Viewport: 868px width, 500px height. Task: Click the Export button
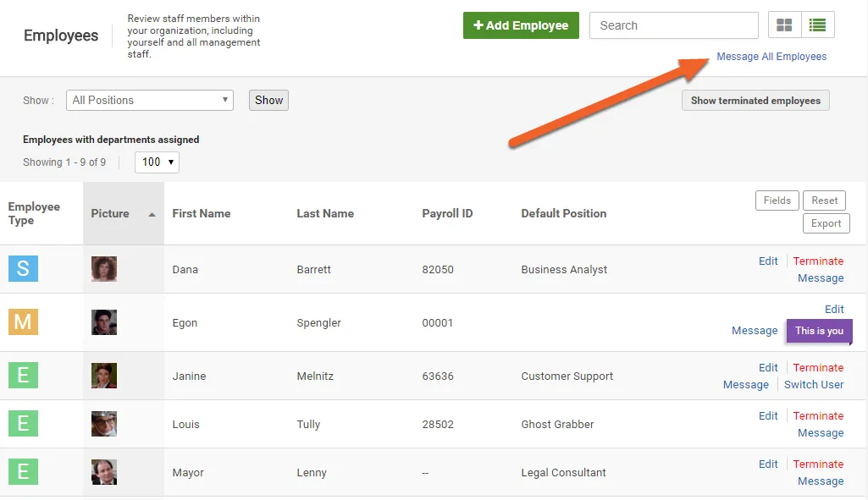(x=826, y=223)
